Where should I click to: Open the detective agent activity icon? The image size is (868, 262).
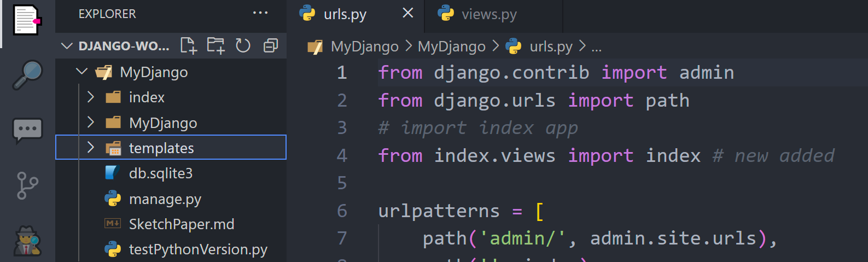point(27,241)
